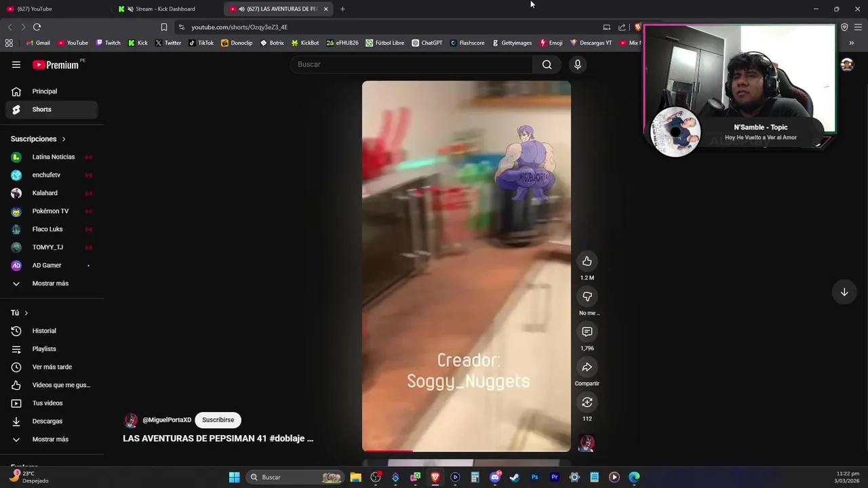868x488 pixels.
Task: Expand Tú section with lower Mostrar más
Action: [52, 439]
